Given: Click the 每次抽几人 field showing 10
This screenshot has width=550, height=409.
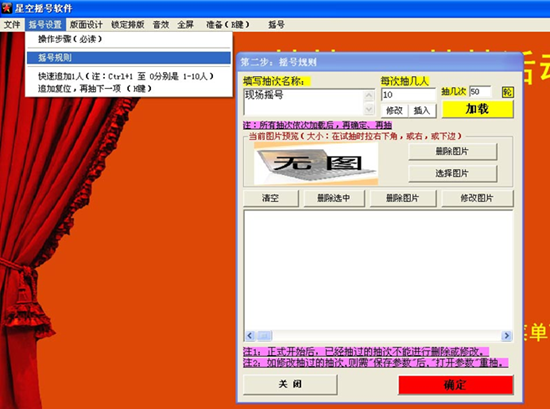Looking at the screenshot, I should tap(408, 94).
